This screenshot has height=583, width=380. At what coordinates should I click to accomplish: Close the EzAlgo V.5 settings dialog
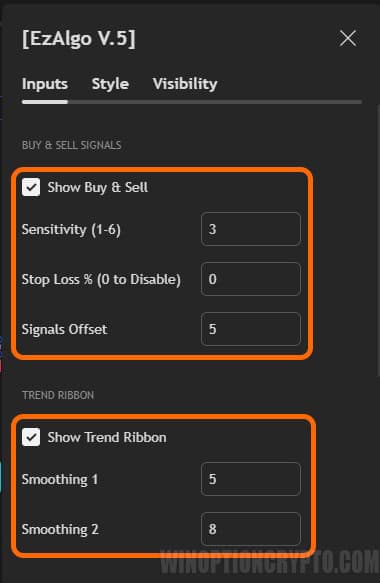348,38
